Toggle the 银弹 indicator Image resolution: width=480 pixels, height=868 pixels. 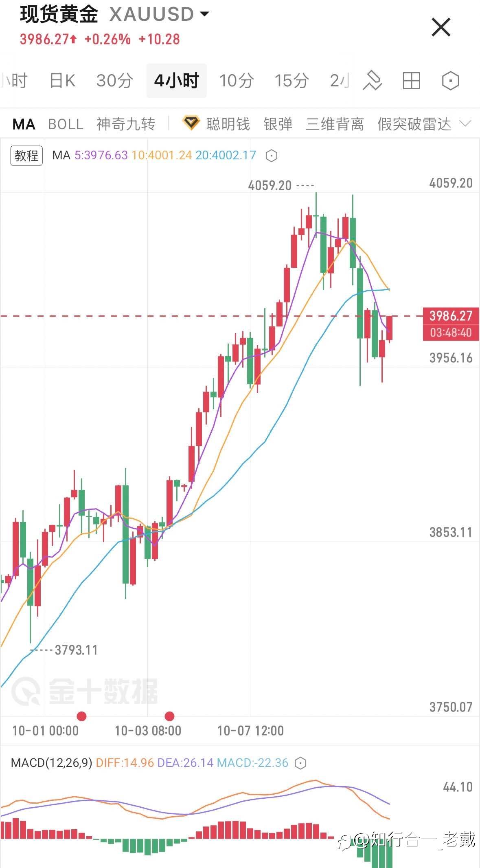[278, 124]
